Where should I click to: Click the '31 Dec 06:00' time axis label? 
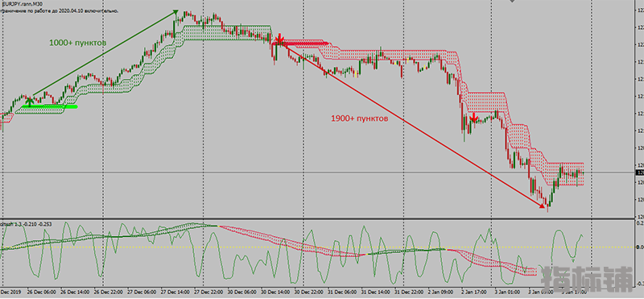pyautogui.click(x=343, y=292)
